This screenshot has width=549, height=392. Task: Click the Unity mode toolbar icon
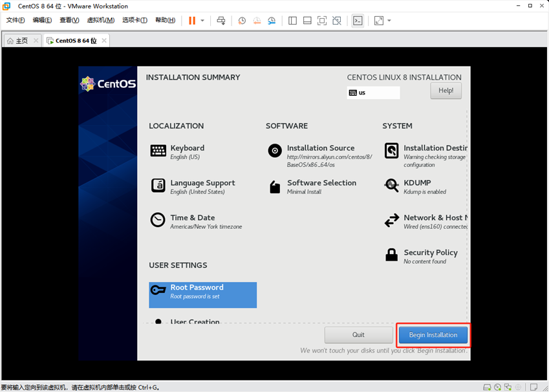tap(336, 21)
